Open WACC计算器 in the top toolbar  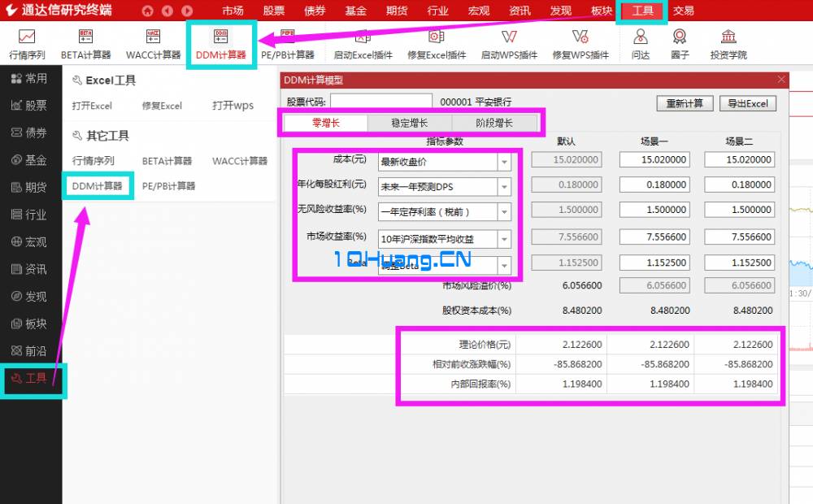point(153,45)
